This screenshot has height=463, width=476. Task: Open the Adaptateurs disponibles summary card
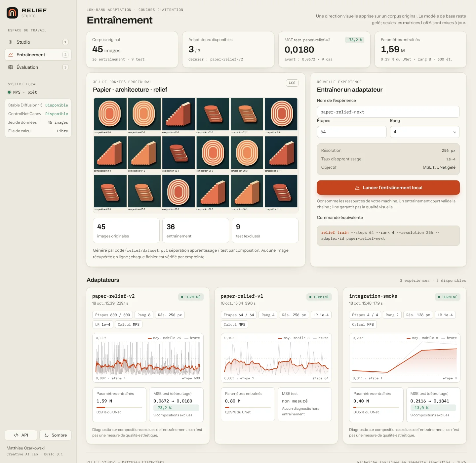coord(228,50)
